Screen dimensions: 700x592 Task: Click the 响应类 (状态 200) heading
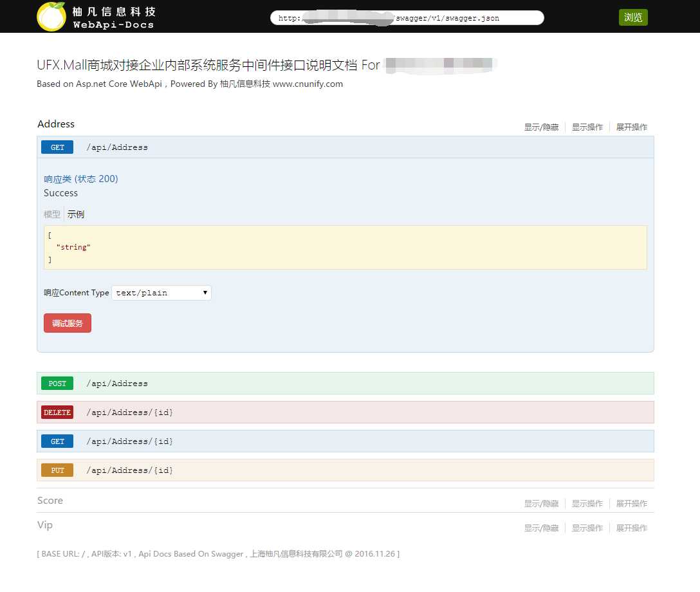click(x=81, y=179)
